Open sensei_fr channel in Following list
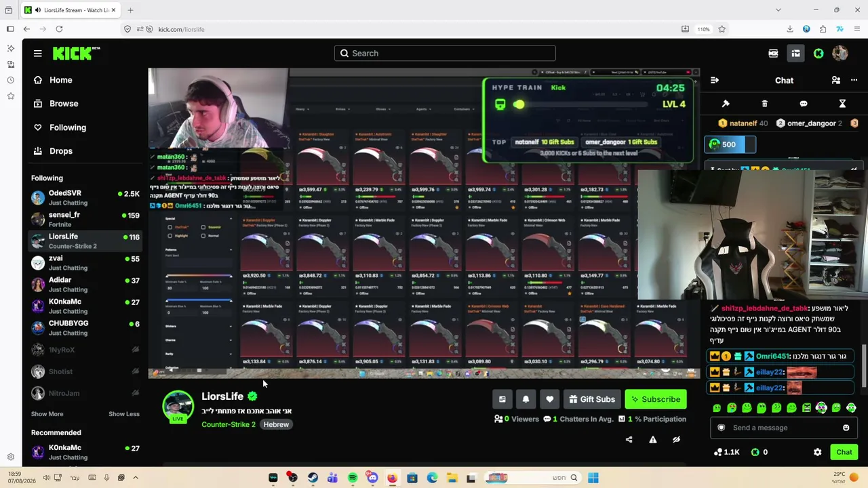Viewport: 868px width, 488px height. point(85,219)
